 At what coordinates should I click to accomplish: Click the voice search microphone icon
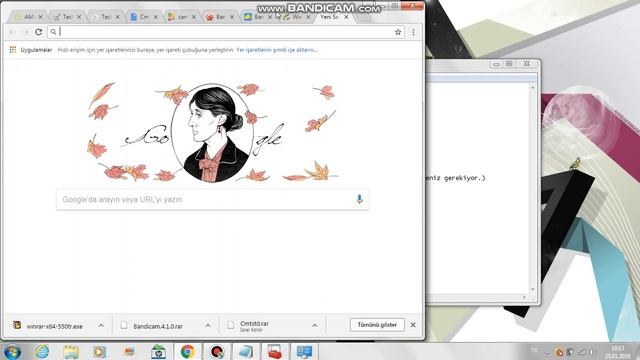pos(359,199)
